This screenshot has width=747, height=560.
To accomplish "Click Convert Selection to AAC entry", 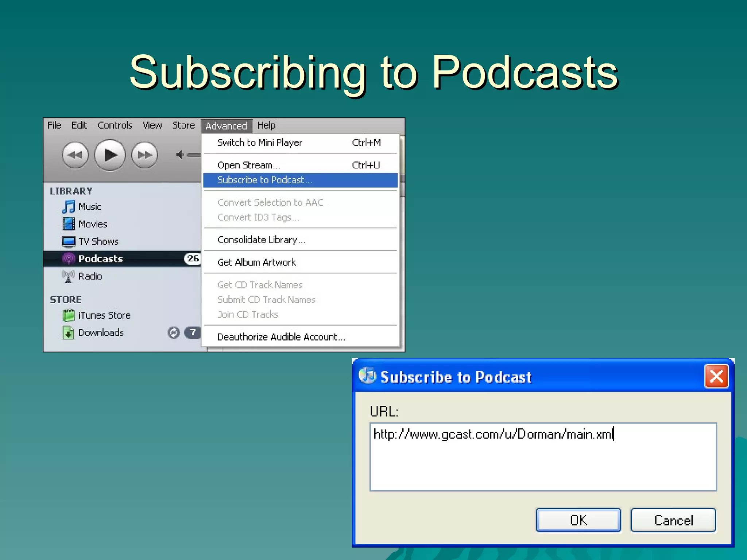I will tap(300, 202).
